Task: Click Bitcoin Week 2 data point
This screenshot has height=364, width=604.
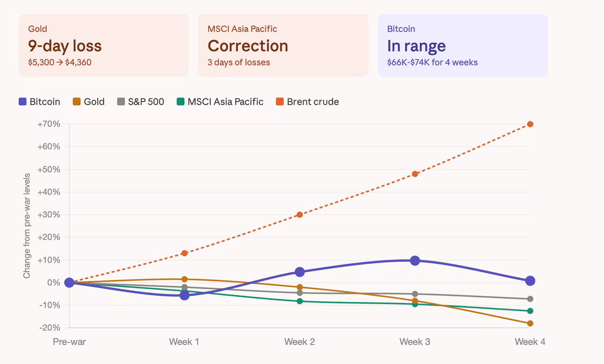Action: 300,272
